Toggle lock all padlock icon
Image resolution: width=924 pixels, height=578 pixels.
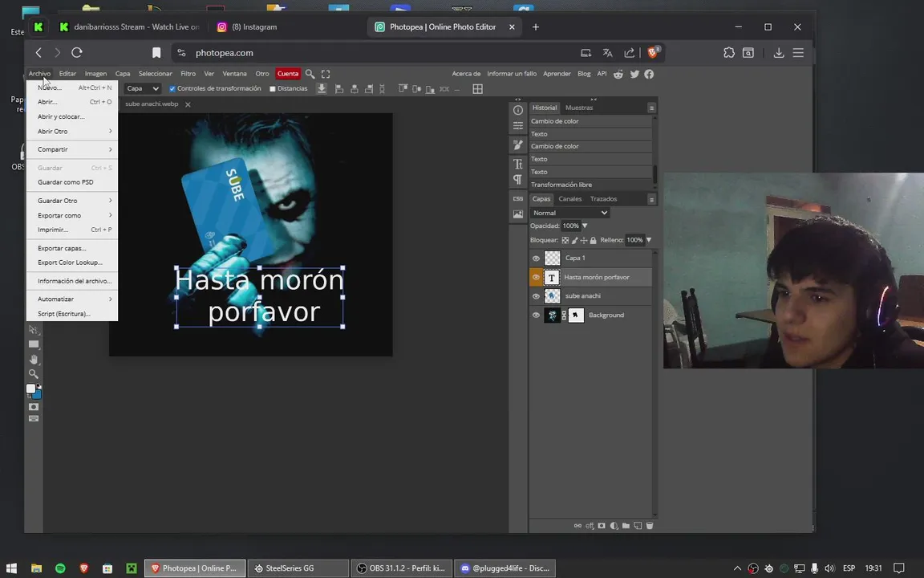tap(594, 240)
